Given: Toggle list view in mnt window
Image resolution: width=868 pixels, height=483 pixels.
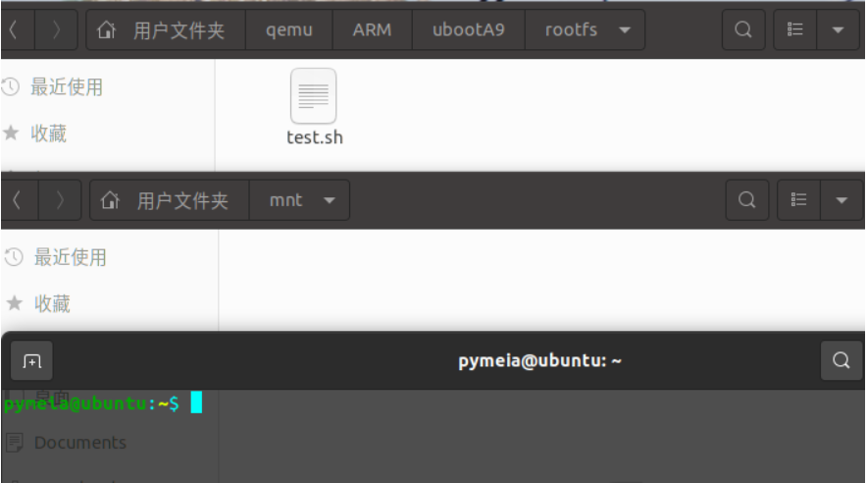Looking at the screenshot, I should tap(798, 200).
